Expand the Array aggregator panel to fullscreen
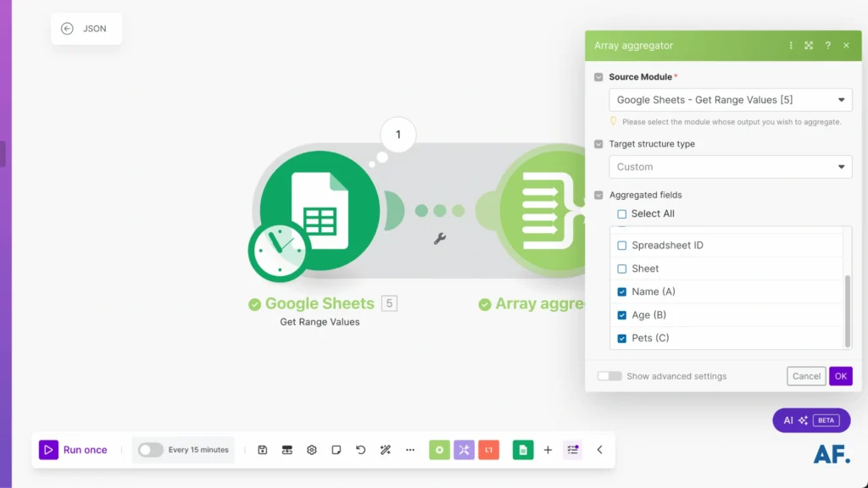The image size is (868, 488). [x=809, y=46]
